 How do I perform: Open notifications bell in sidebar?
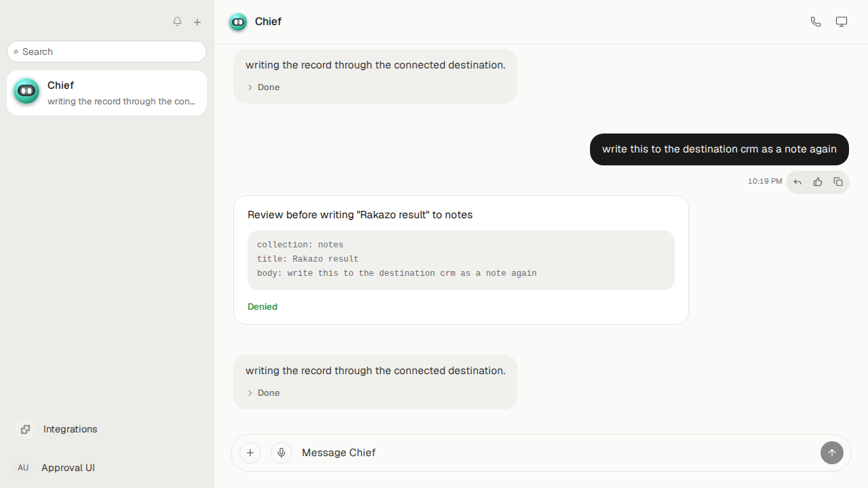177,22
